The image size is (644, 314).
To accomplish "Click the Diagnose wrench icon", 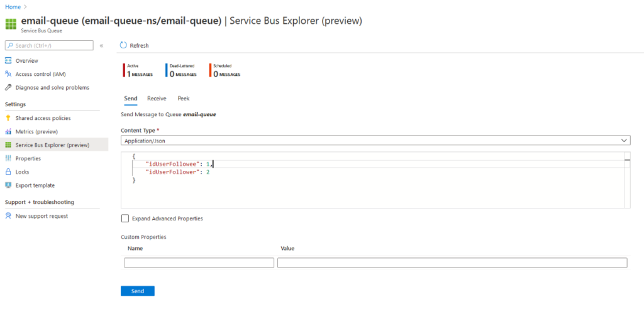I will tap(8, 88).
